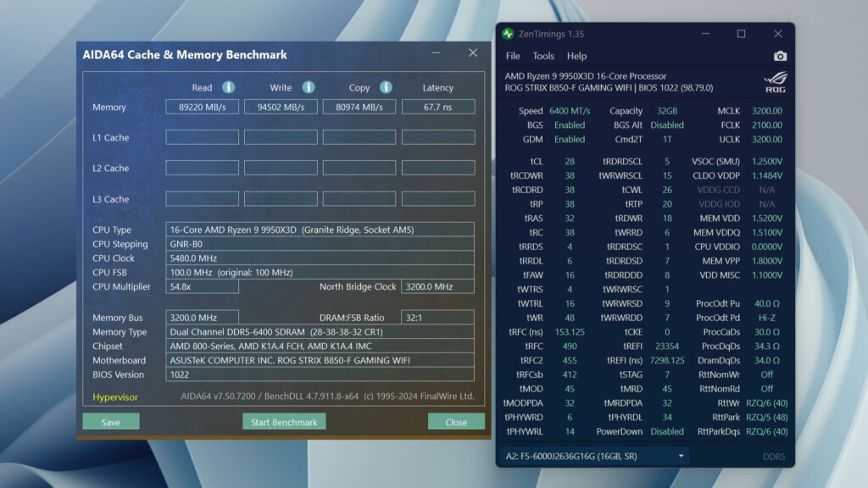Click the DDR5 label in ZenTimings footer
This screenshot has height=488, width=868.
pyautogui.click(x=774, y=457)
